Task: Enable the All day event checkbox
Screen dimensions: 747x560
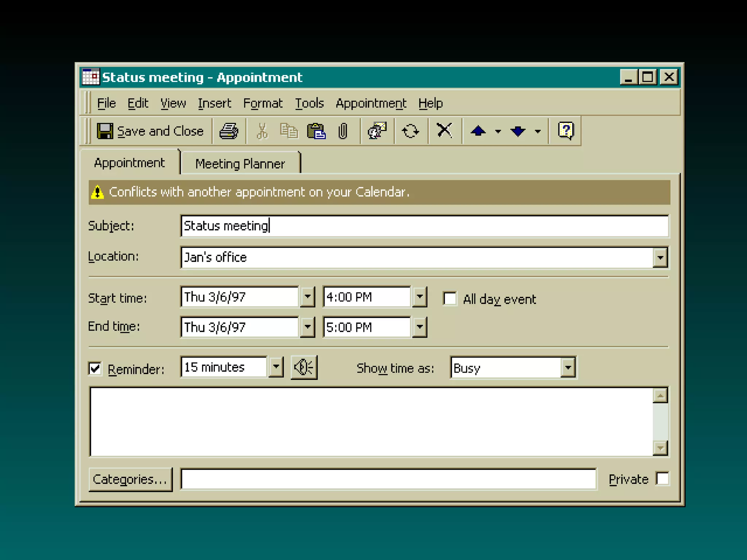Action: coord(450,299)
